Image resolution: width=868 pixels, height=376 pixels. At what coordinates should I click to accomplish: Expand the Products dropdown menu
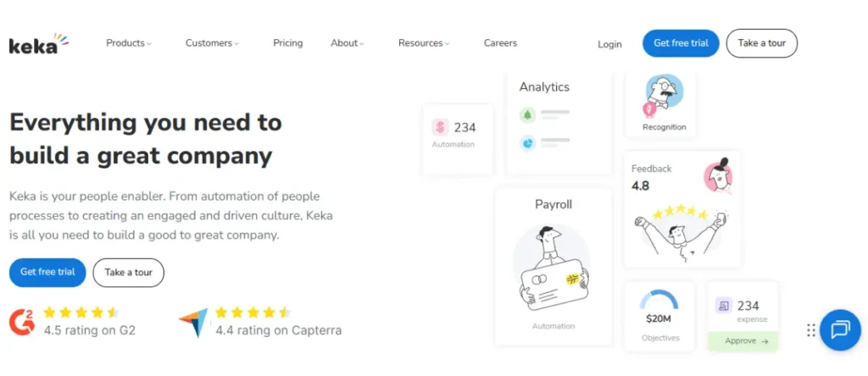tap(129, 43)
